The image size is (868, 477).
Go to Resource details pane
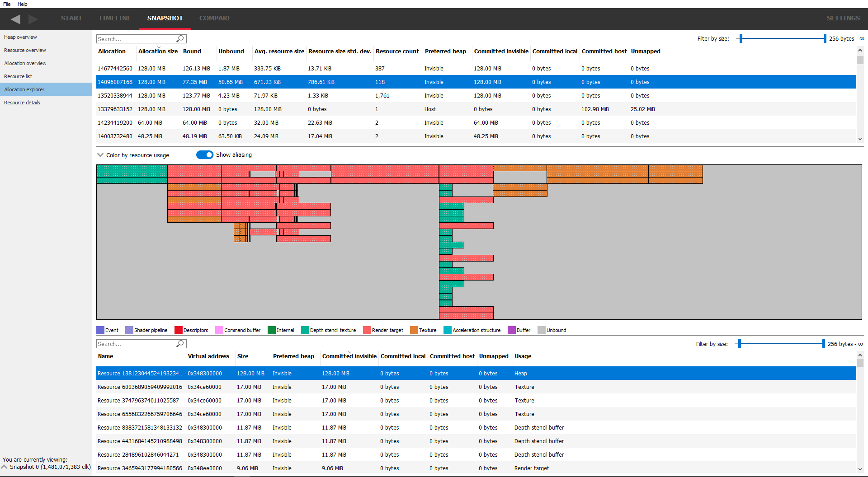pyautogui.click(x=22, y=103)
